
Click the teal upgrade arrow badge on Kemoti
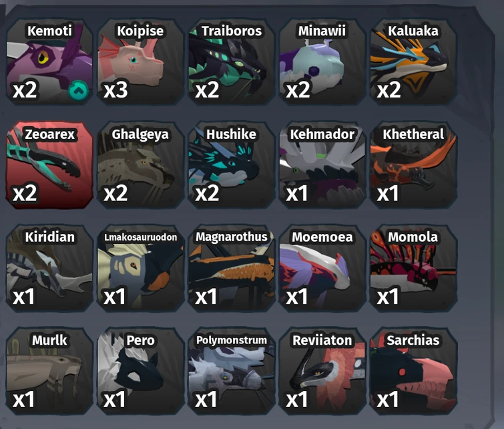[x=78, y=90]
